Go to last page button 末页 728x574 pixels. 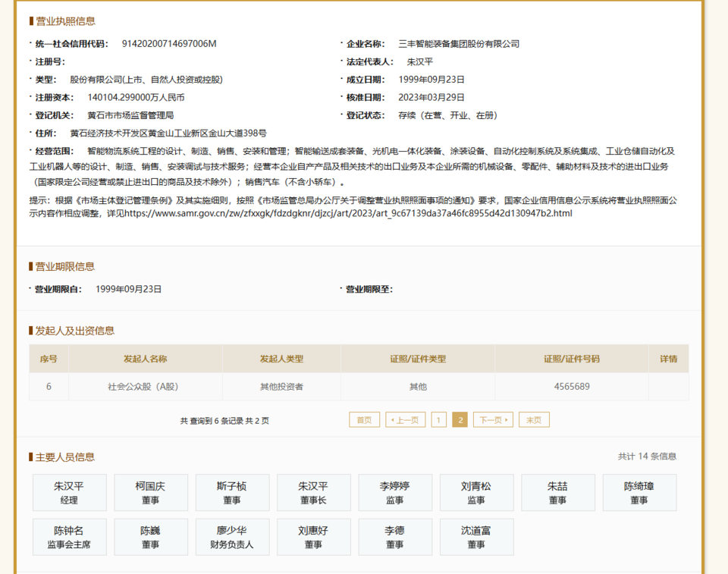point(534,420)
